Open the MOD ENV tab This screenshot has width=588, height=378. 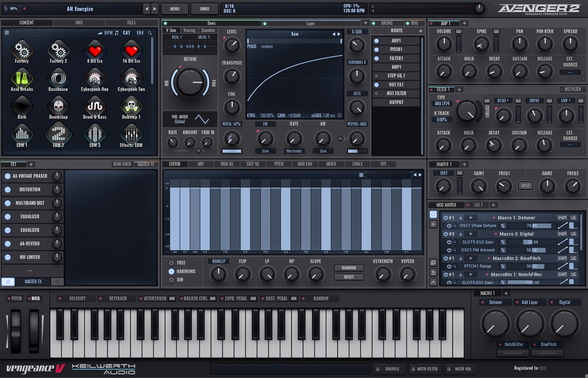coord(305,164)
